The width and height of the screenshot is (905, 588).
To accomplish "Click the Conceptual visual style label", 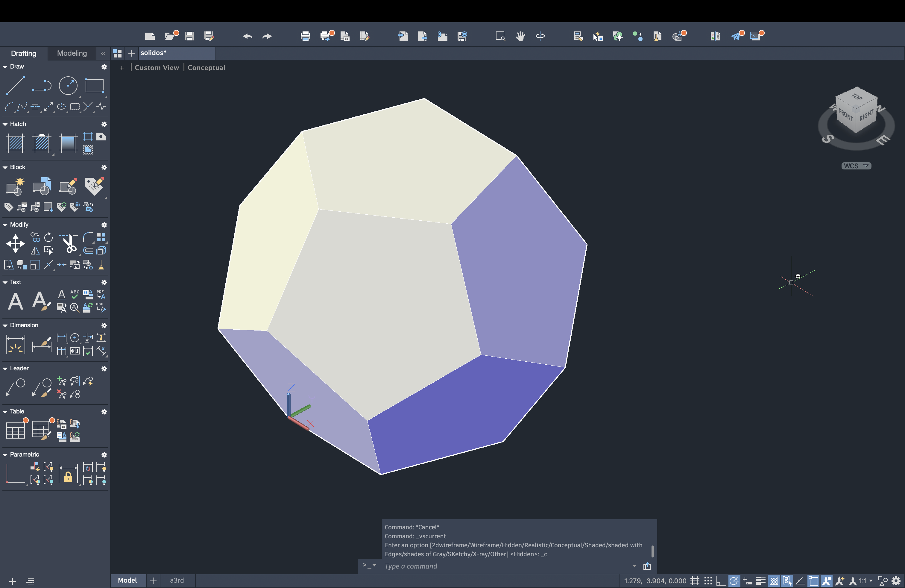I will [206, 68].
